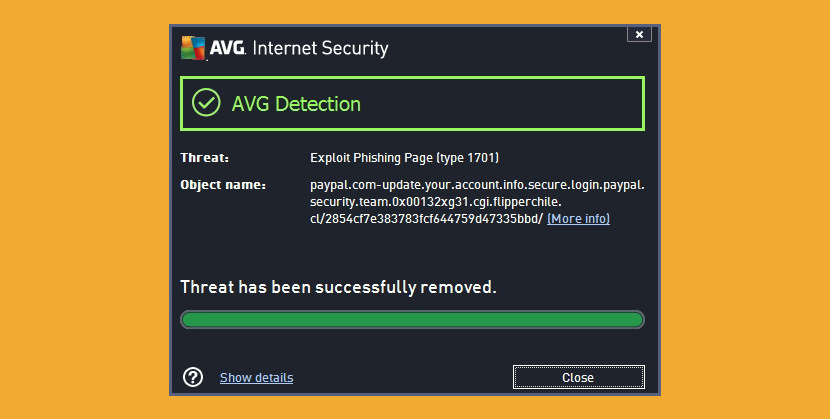Expand Show details link

pyautogui.click(x=256, y=378)
